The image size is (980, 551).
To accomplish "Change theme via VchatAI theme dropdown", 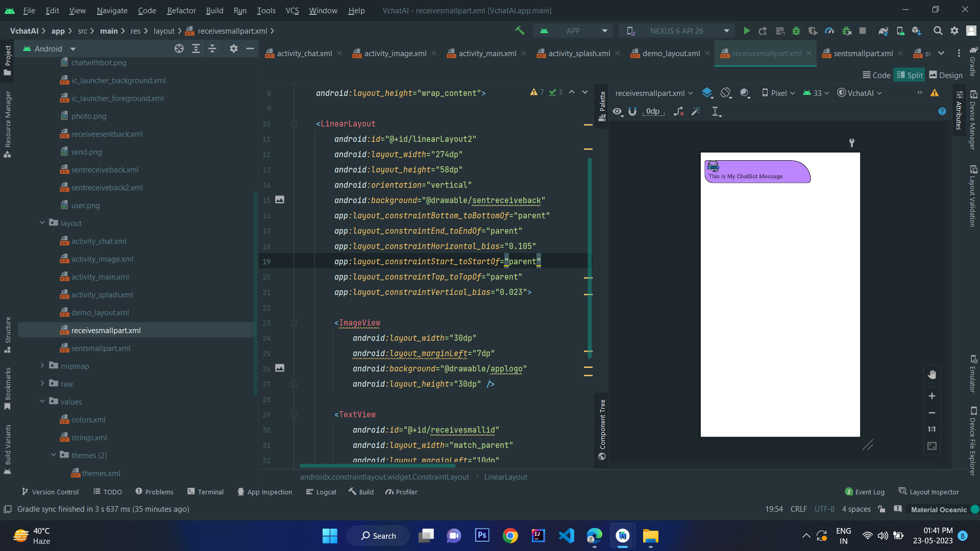I will (x=860, y=93).
